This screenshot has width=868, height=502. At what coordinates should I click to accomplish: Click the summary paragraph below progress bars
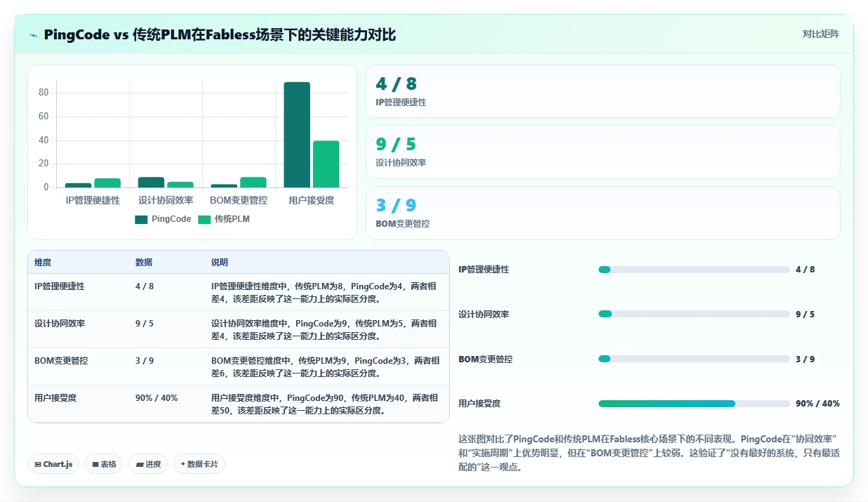pyautogui.click(x=648, y=452)
